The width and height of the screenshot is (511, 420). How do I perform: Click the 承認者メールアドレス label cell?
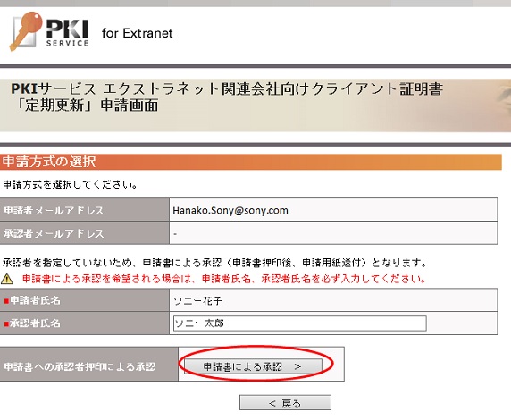tap(84, 233)
